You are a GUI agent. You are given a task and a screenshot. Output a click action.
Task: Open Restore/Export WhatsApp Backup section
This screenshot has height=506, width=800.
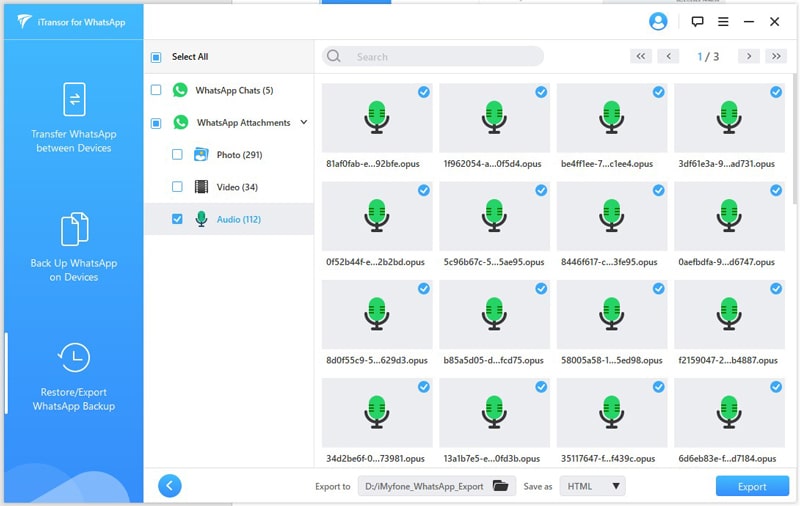point(74,377)
